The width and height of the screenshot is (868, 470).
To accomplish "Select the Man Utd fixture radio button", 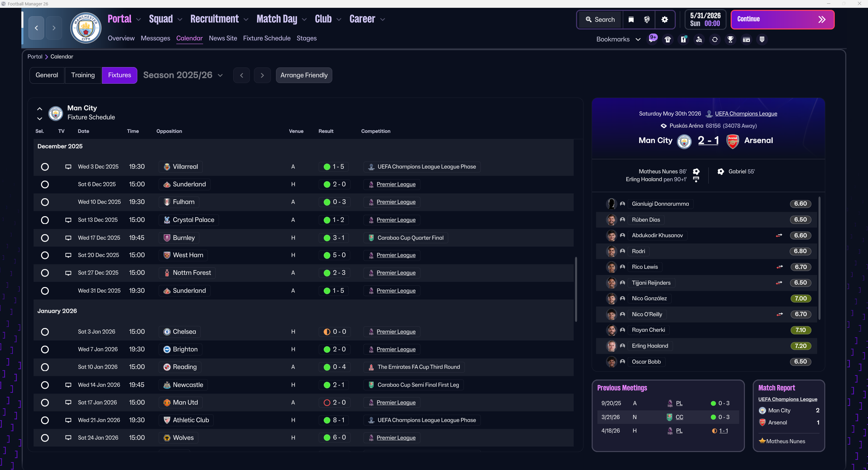I will pyautogui.click(x=45, y=403).
